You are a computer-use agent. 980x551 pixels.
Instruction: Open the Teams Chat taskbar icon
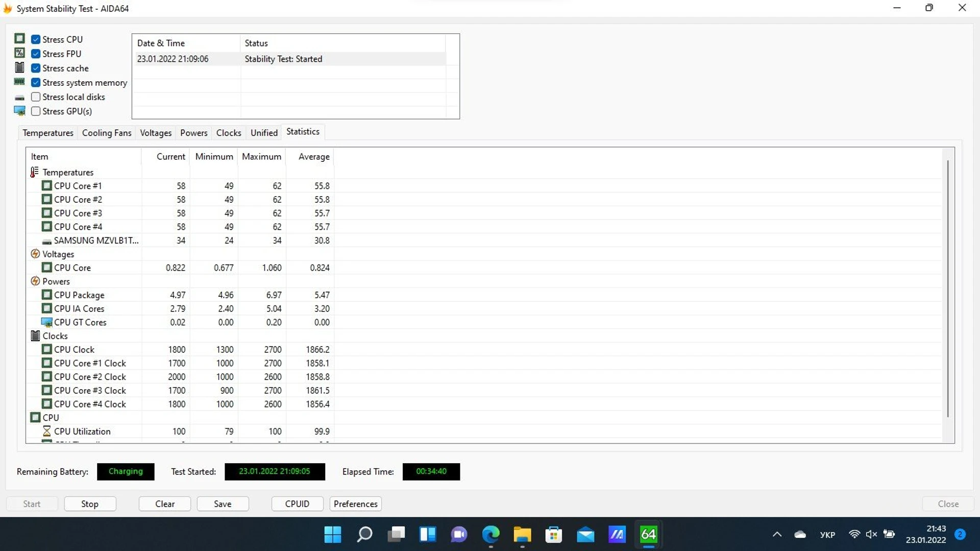(x=459, y=535)
